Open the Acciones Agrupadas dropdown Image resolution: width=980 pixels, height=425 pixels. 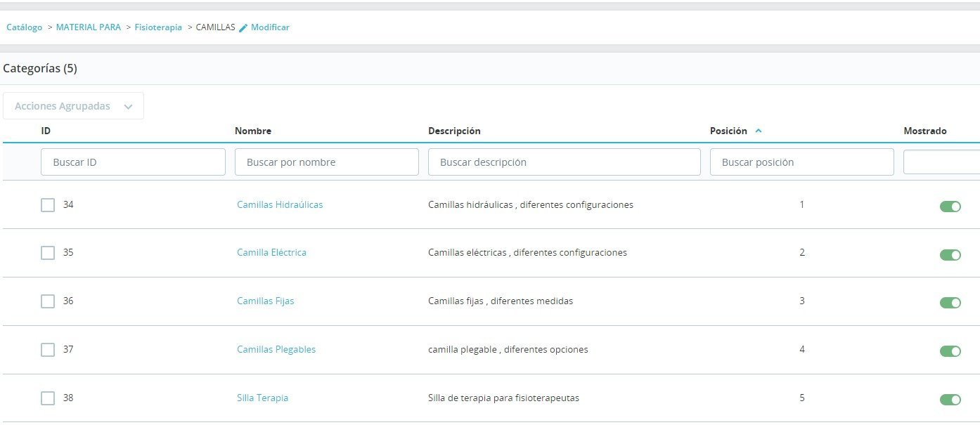73,106
